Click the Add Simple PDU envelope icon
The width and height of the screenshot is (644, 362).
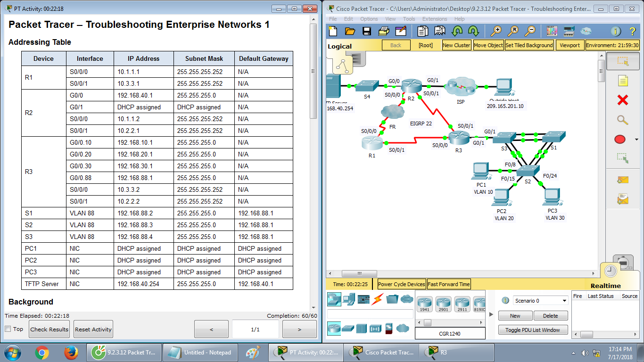tap(623, 180)
